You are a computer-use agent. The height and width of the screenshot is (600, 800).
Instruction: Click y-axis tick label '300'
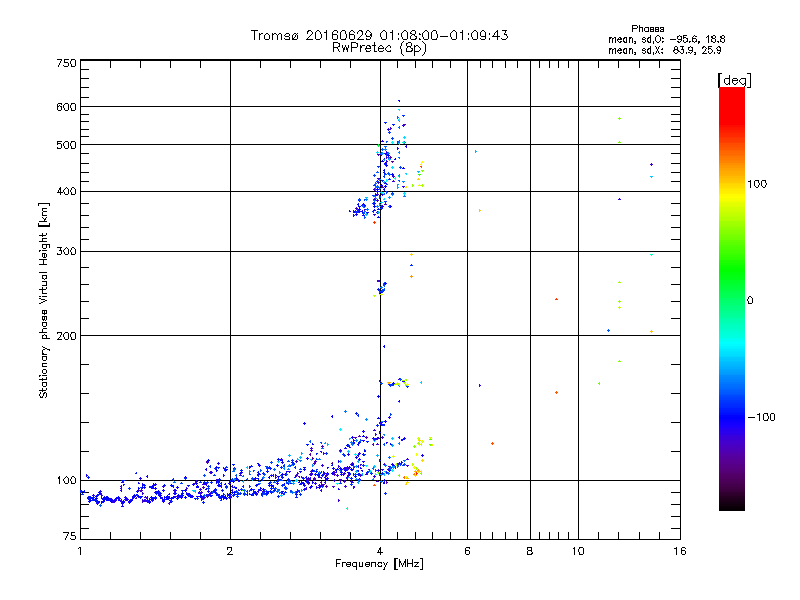pyautogui.click(x=66, y=251)
